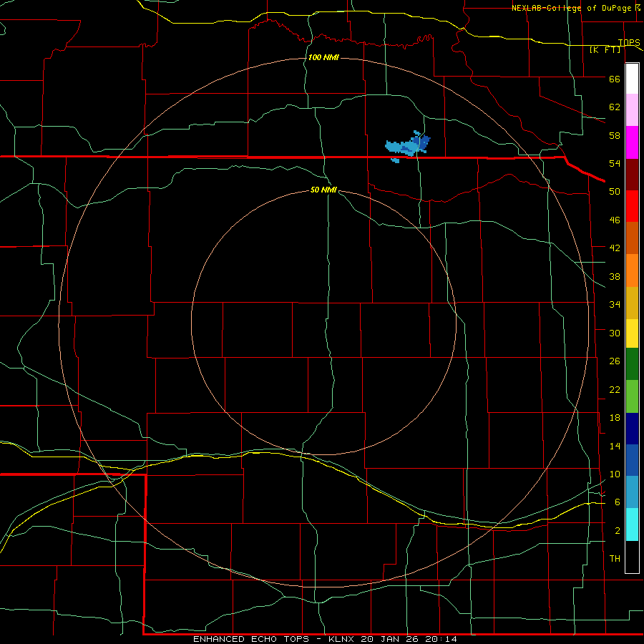Click the navy blue legend swatch
The image size is (644, 644).
632,429
